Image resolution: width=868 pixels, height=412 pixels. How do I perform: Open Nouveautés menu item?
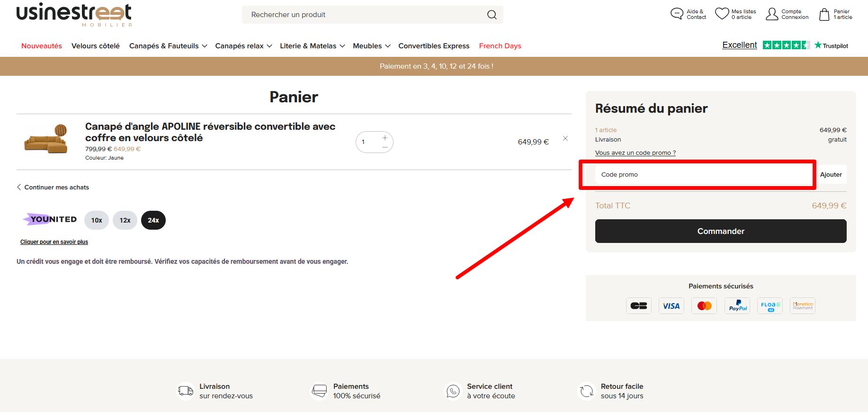click(x=42, y=46)
